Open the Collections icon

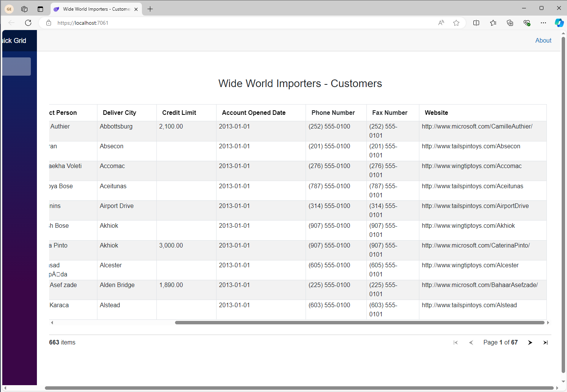coord(510,23)
